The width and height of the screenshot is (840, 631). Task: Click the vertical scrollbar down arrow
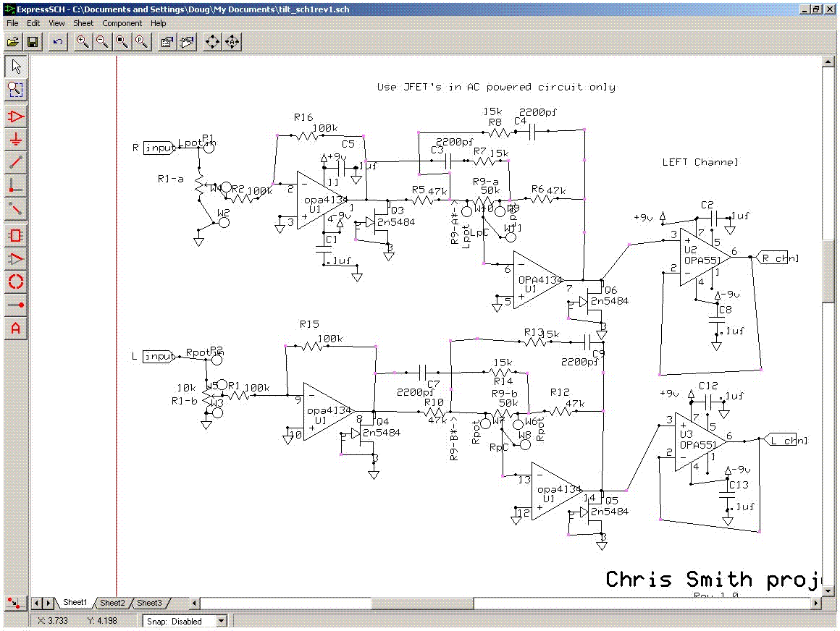[x=828, y=591]
